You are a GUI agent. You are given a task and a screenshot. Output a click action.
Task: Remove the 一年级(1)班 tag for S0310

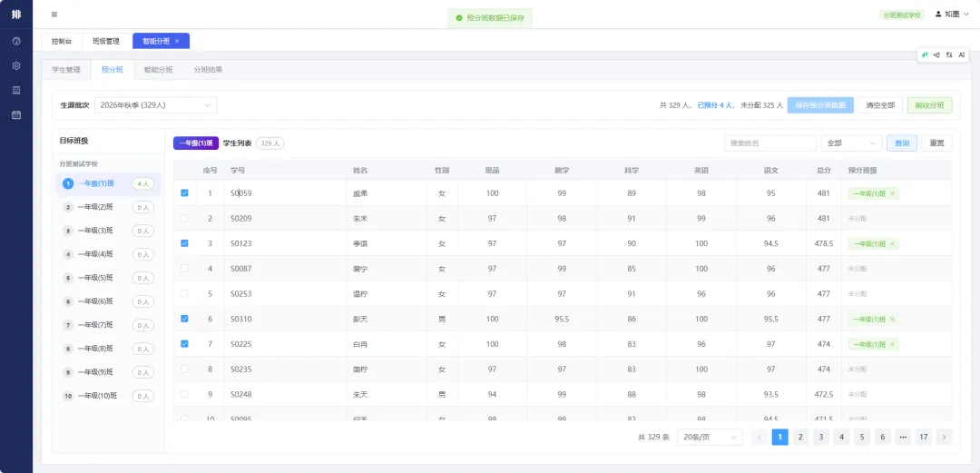(x=892, y=319)
